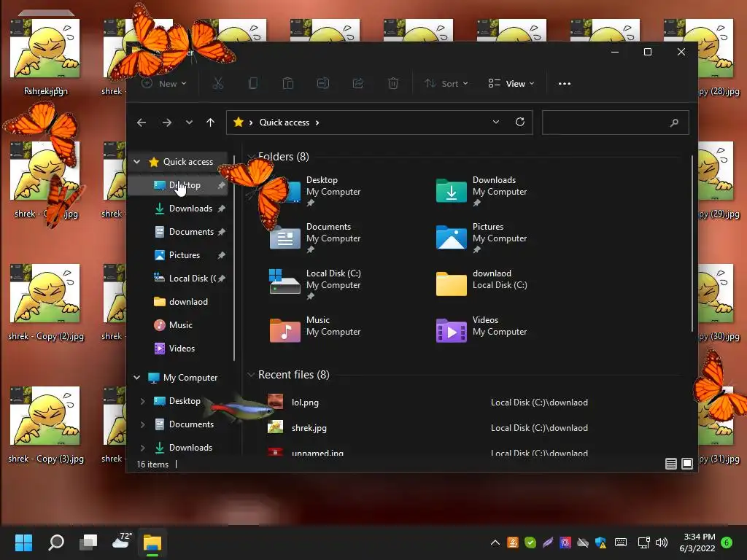Open notification badge showing 6
Image resolution: width=747 pixels, height=560 pixels.
tap(727, 542)
